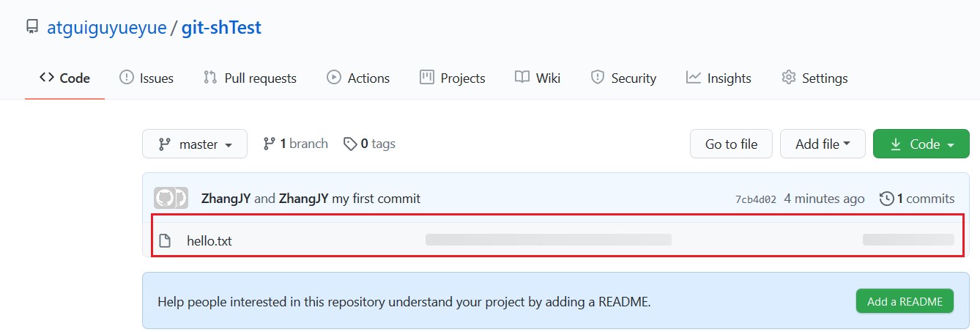
Task: Open the master branch dropdown
Action: click(x=195, y=144)
